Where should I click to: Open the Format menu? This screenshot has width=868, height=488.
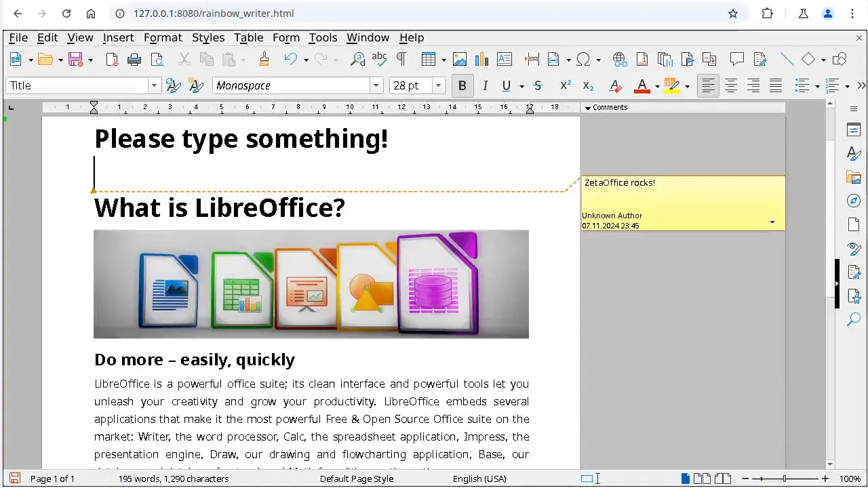163,37
